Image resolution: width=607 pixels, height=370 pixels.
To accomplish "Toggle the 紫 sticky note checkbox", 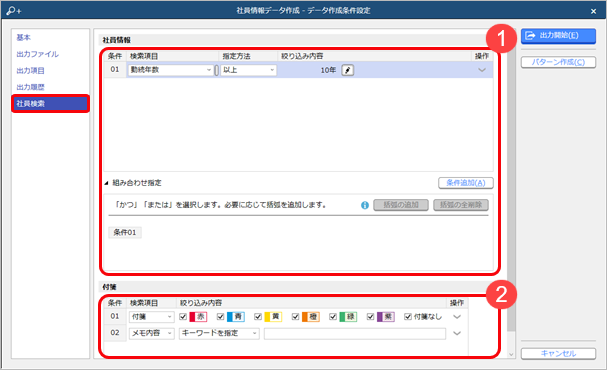I will pos(370,317).
